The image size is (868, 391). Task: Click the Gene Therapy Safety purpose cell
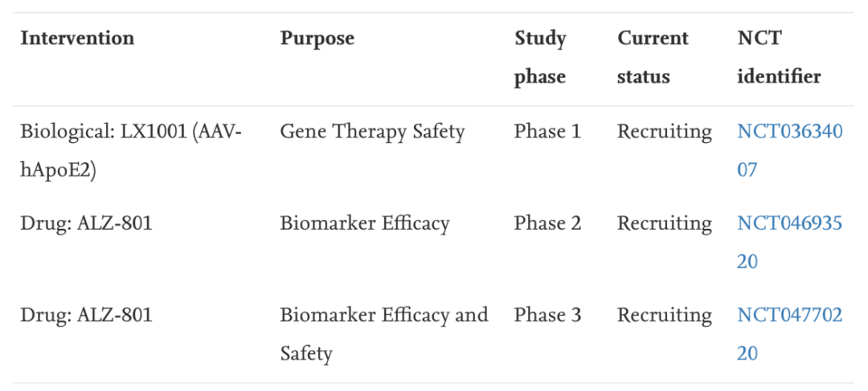coord(372,132)
